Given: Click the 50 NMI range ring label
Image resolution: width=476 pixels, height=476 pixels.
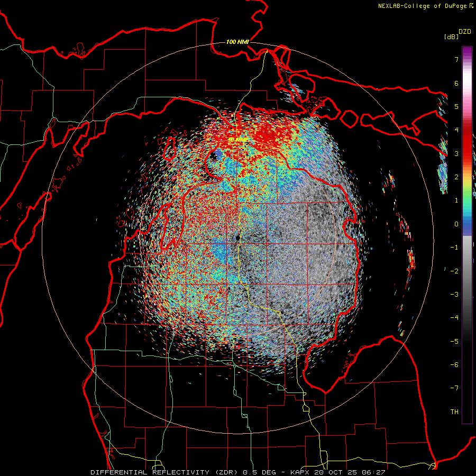Looking at the screenshot, I should 237,140.
